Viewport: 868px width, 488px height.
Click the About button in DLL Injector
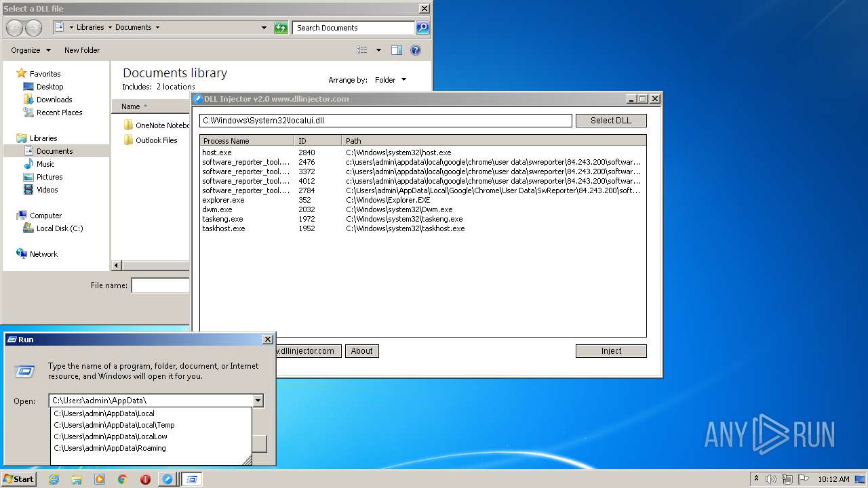361,351
